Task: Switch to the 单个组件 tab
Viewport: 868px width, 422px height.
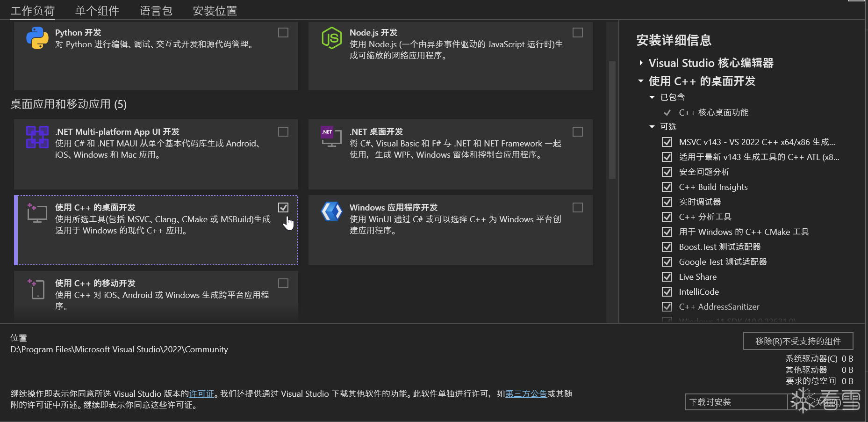Action: pyautogui.click(x=97, y=11)
